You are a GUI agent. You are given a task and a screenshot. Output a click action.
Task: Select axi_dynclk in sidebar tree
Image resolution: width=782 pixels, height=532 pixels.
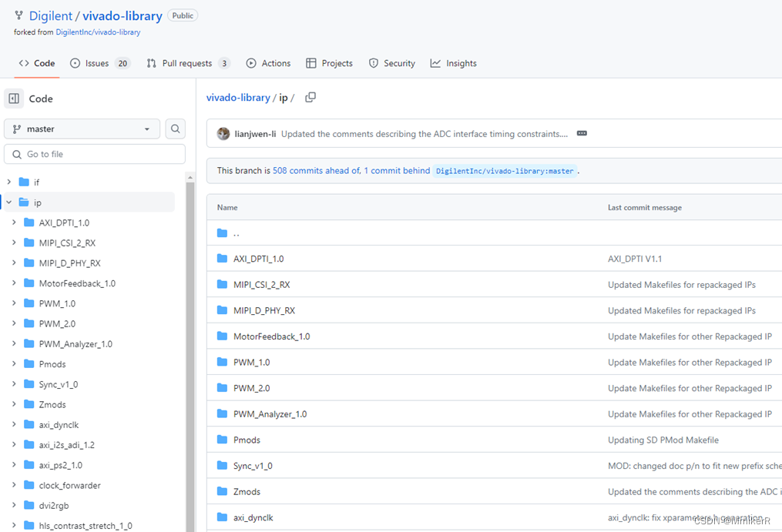coord(59,425)
